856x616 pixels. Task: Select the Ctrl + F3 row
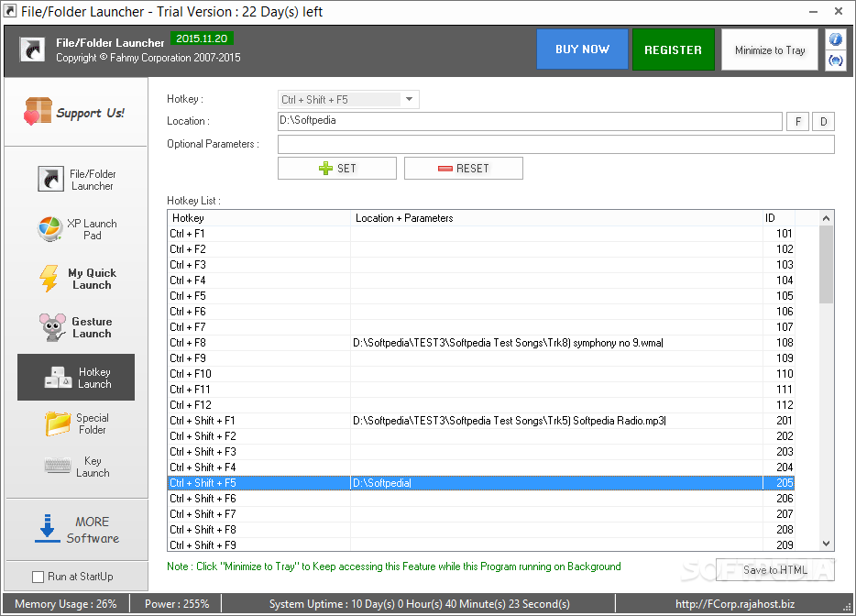pyautogui.click(x=480, y=265)
